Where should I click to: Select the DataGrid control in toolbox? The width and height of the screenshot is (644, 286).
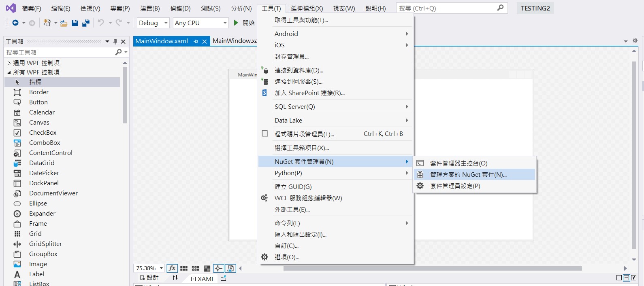(x=62, y=163)
